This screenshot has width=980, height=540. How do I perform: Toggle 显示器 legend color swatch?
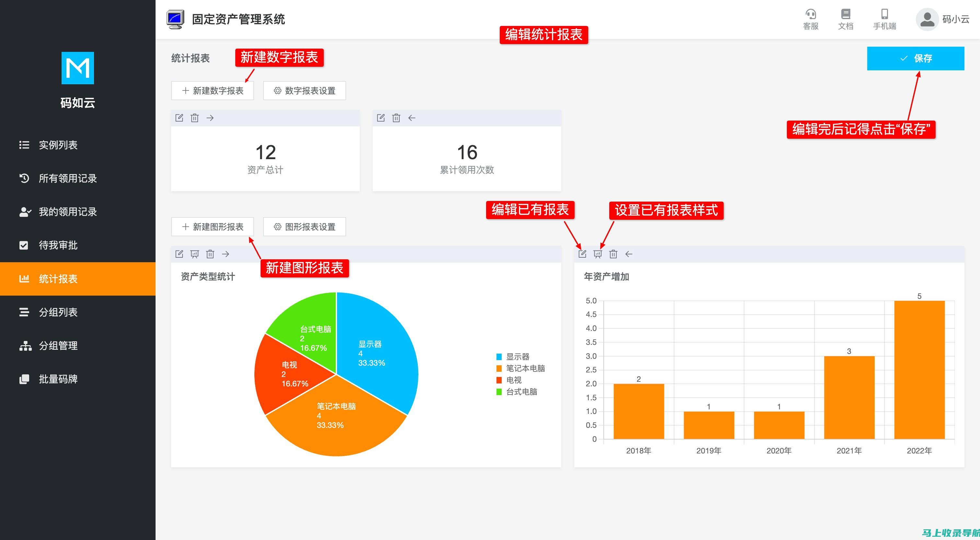coord(499,357)
